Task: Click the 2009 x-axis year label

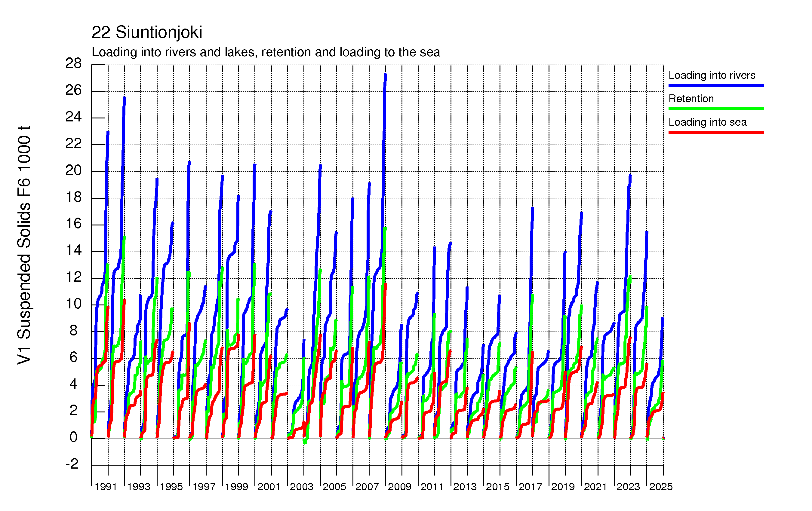Action: tap(400, 487)
